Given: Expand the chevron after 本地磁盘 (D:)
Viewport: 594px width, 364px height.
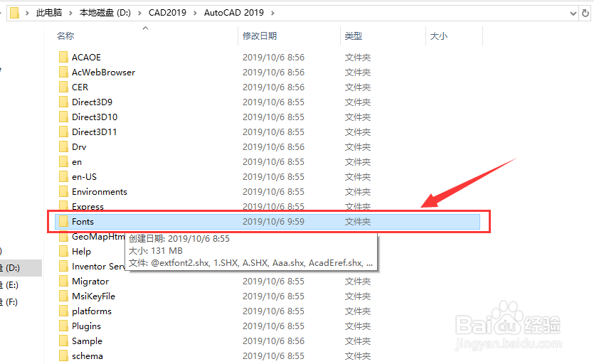Looking at the screenshot, I should (140, 13).
